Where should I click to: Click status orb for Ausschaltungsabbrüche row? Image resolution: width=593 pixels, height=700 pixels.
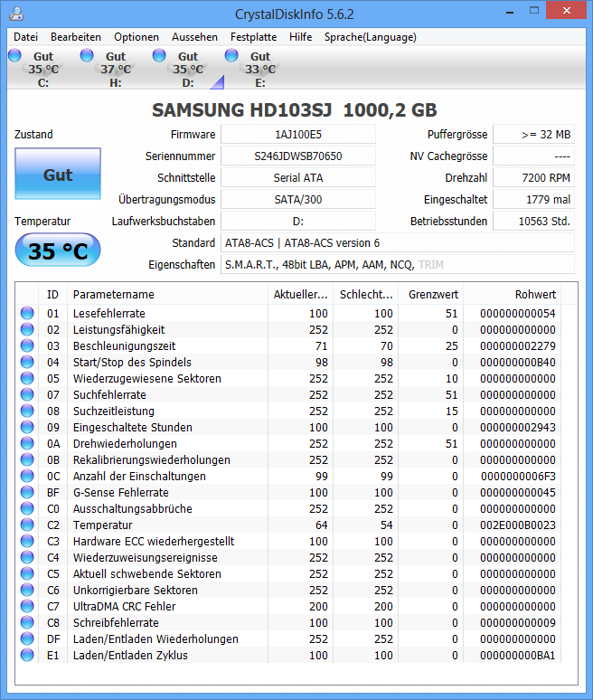pos(27,508)
